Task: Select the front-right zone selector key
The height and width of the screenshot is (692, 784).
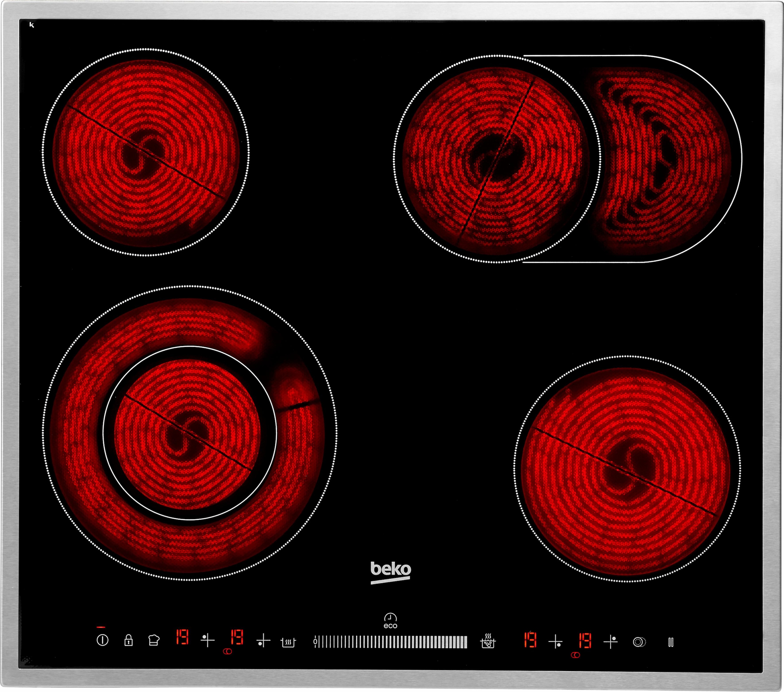Action: tap(555, 641)
